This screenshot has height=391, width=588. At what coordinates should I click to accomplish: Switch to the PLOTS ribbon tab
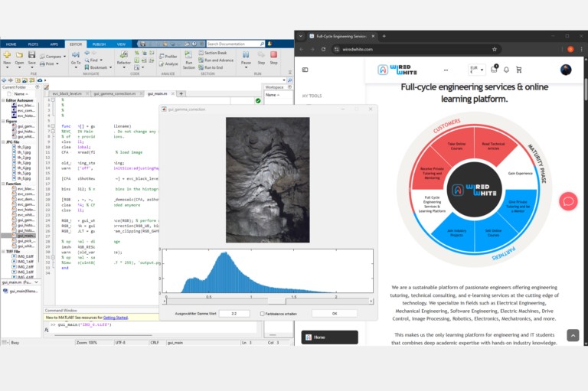click(33, 44)
